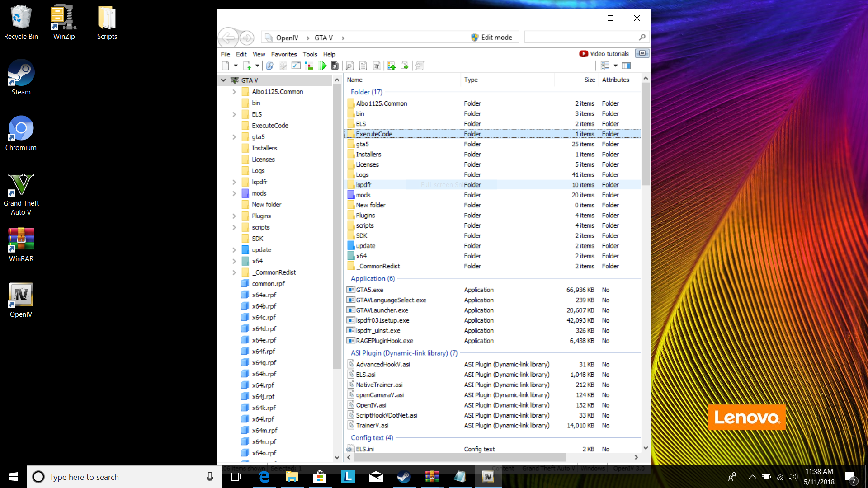
Task: Click the New document toolbar icon
Action: pos(226,66)
